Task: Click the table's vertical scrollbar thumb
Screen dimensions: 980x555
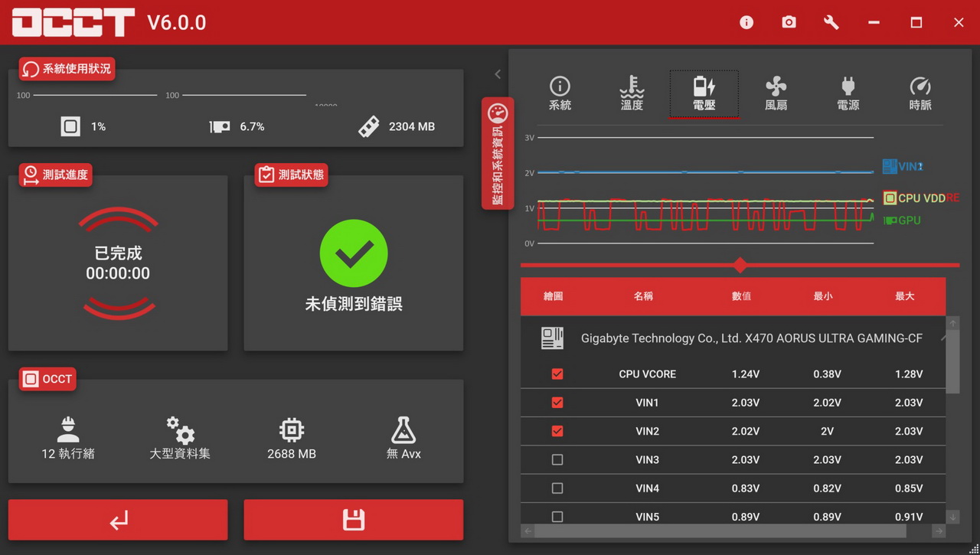Action: 952,362
